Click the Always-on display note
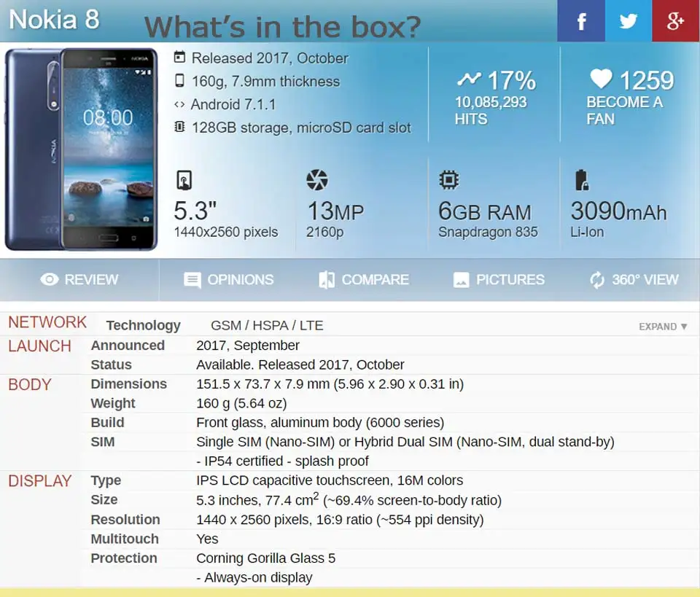Viewport: 700px width, 597px height. coord(254,577)
